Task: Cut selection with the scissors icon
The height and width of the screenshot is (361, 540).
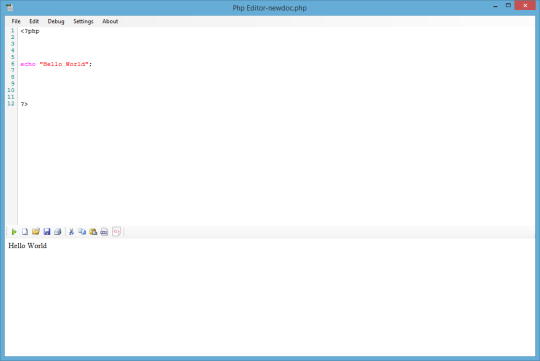Action: tap(71, 232)
